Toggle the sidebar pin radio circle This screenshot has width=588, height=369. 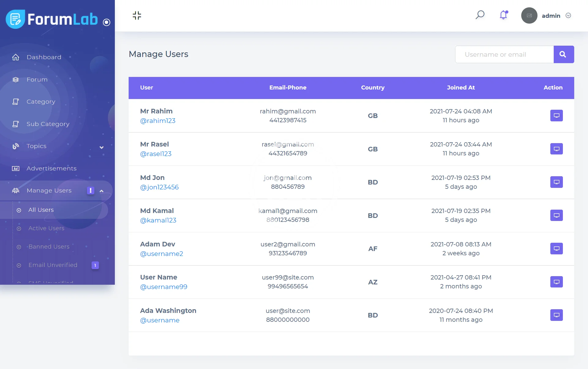(107, 22)
